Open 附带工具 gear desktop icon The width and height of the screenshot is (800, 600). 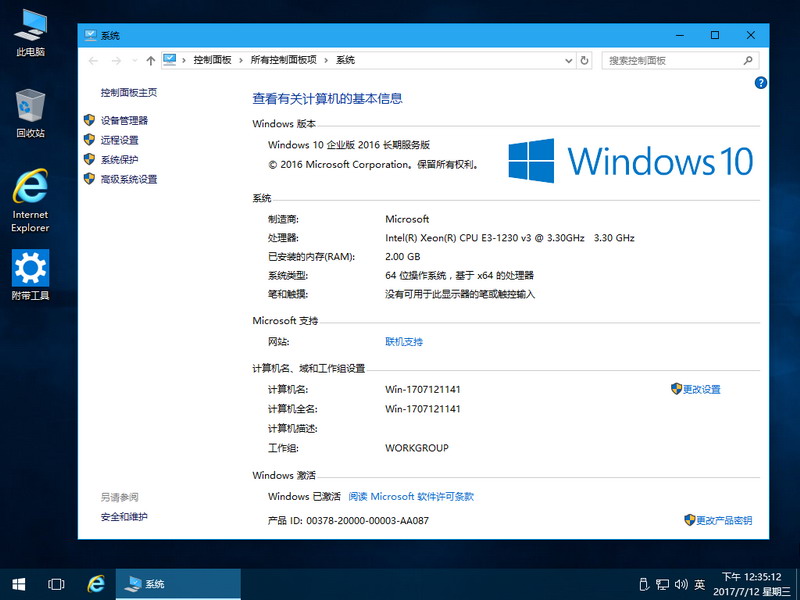pyautogui.click(x=30, y=274)
